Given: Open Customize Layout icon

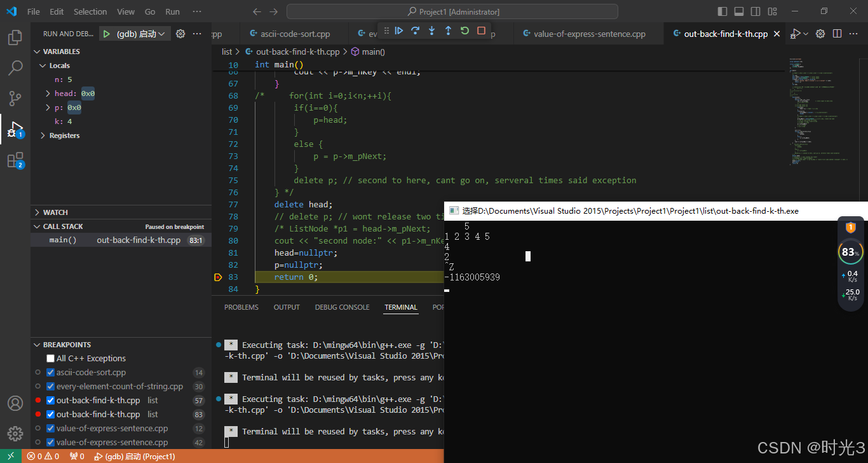Looking at the screenshot, I should click(772, 11).
